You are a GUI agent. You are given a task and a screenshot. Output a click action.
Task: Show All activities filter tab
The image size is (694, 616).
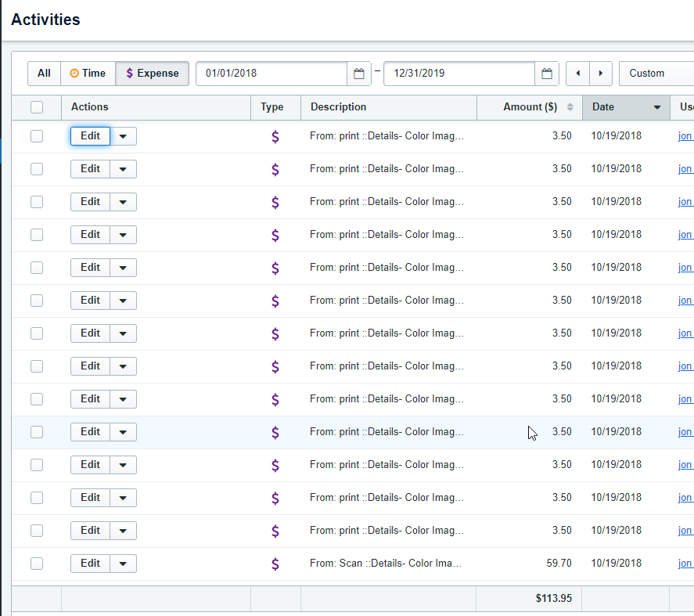[44, 74]
